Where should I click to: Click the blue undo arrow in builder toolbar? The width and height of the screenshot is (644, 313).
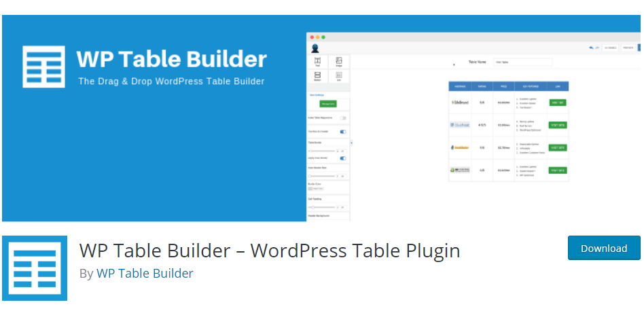point(591,48)
